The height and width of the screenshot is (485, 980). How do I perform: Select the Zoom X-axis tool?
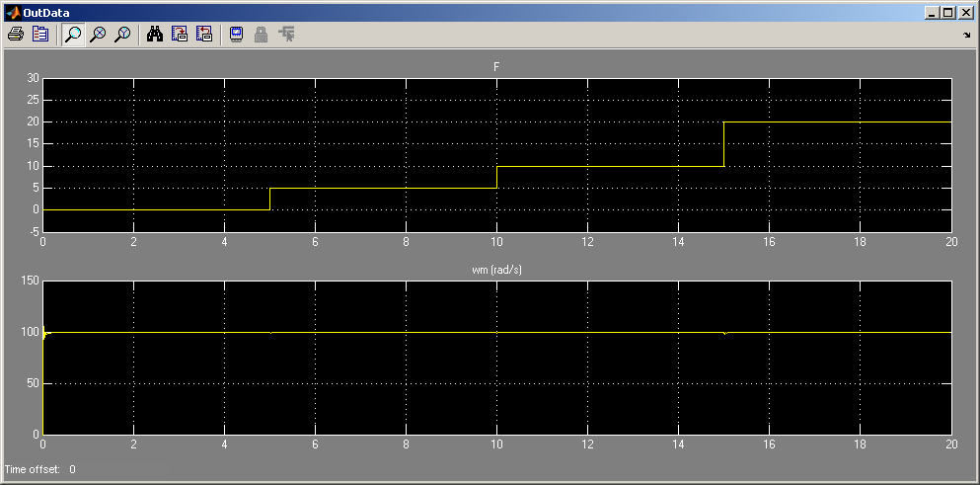(98, 35)
